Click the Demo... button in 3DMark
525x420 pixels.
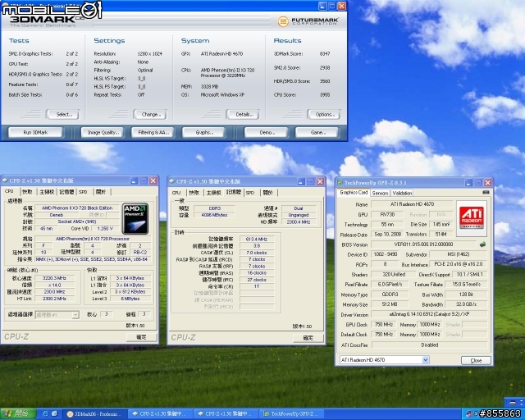266,133
